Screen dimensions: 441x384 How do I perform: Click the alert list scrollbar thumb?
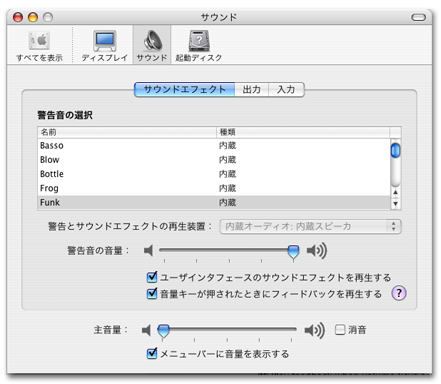click(395, 150)
